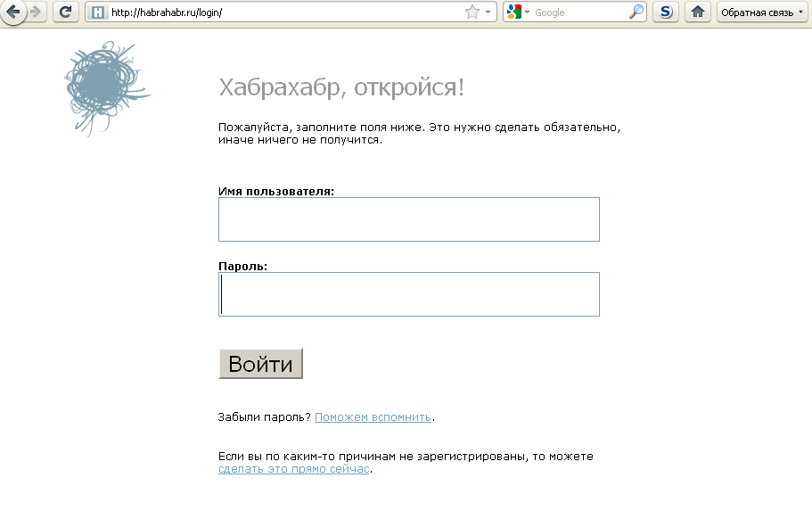Click the Habrahabr favicon in the address bar
812x511 pixels.
click(x=98, y=12)
